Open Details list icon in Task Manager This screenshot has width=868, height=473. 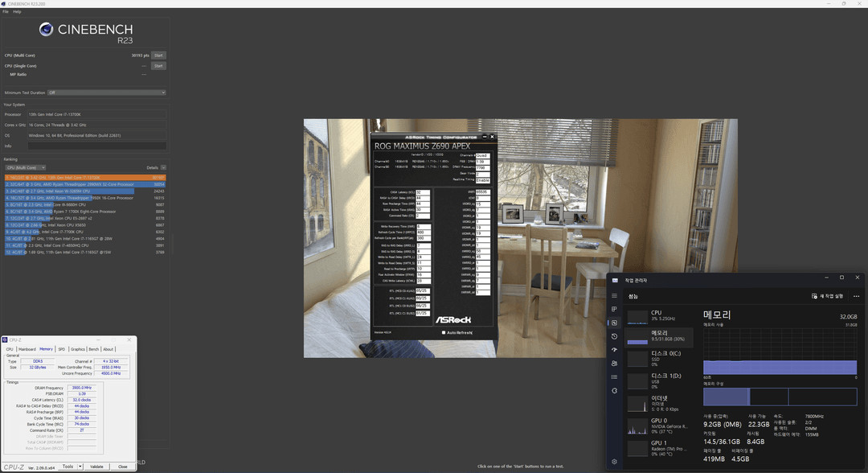click(614, 376)
